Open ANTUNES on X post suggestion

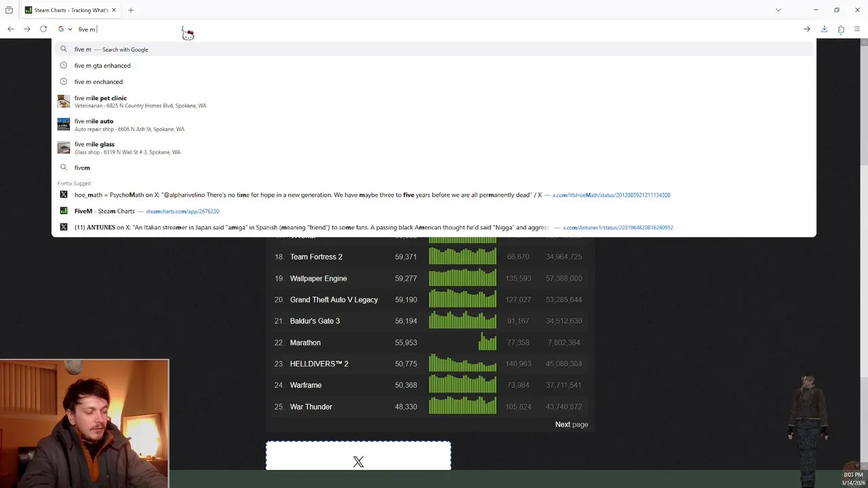[x=434, y=227]
